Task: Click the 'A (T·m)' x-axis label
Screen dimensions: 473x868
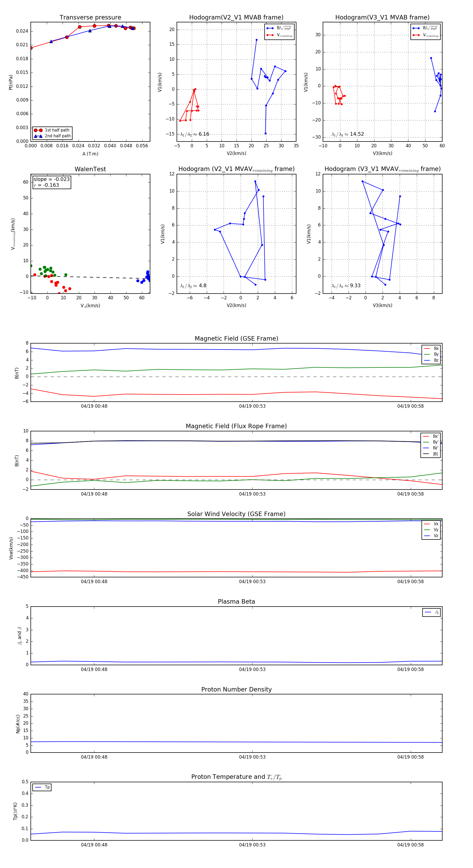Action: tap(90, 154)
